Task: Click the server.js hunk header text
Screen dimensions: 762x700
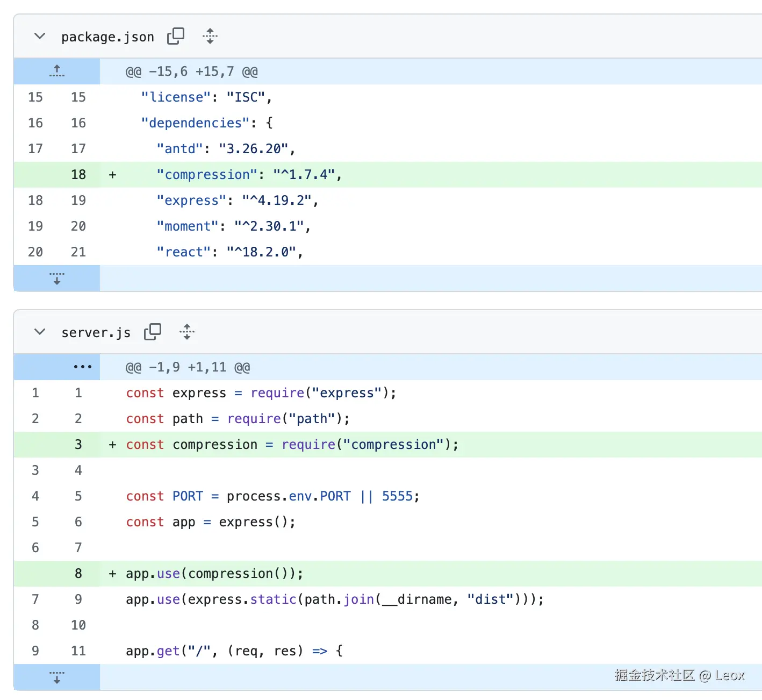Action: coord(188,367)
